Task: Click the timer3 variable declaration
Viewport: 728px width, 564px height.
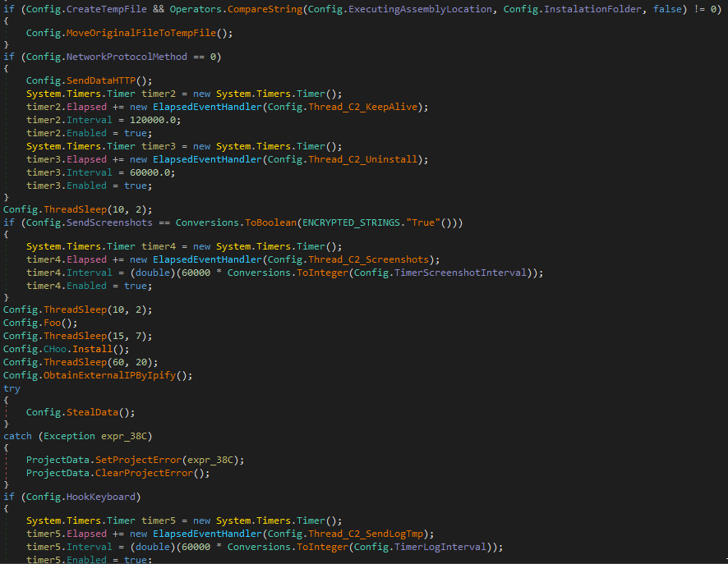Action: (159, 147)
